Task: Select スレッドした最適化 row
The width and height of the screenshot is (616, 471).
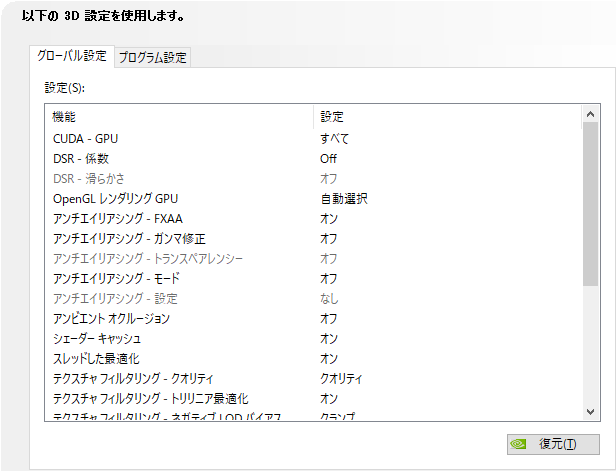Action: 313,359
